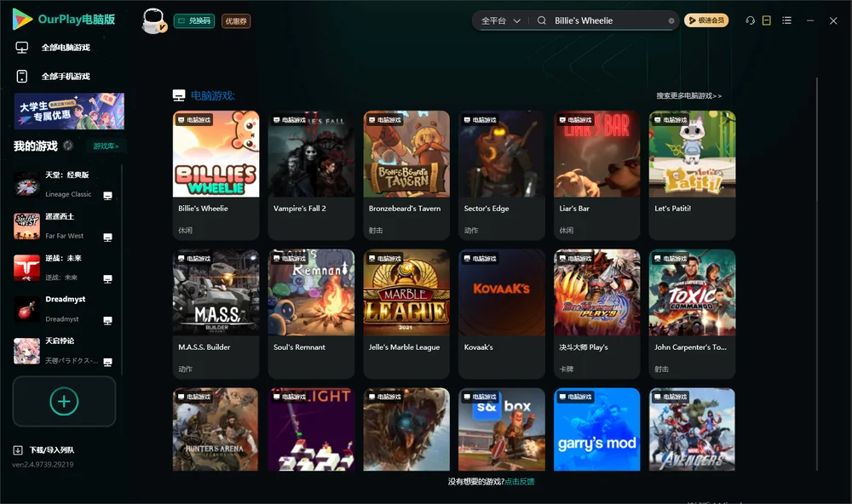This screenshot has width=852, height=504.
Task: Open 搜索更多电脑游戏>> link
Action: 689,95
